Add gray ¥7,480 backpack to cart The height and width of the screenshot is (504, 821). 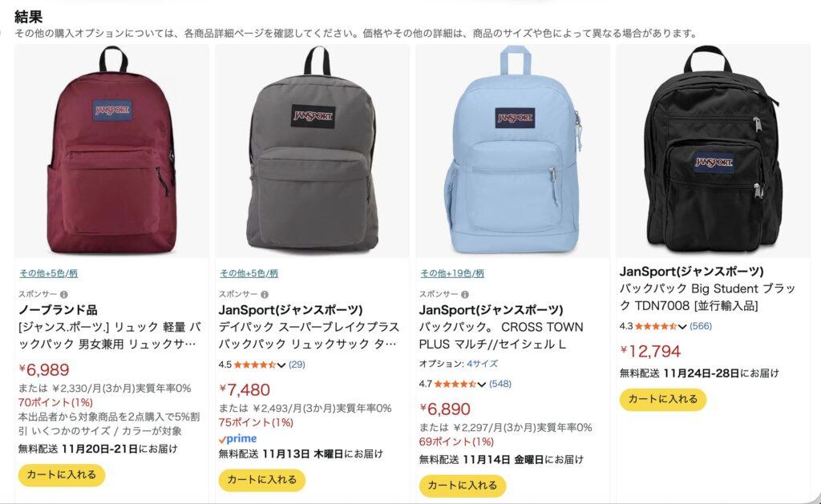pos(262,480)
